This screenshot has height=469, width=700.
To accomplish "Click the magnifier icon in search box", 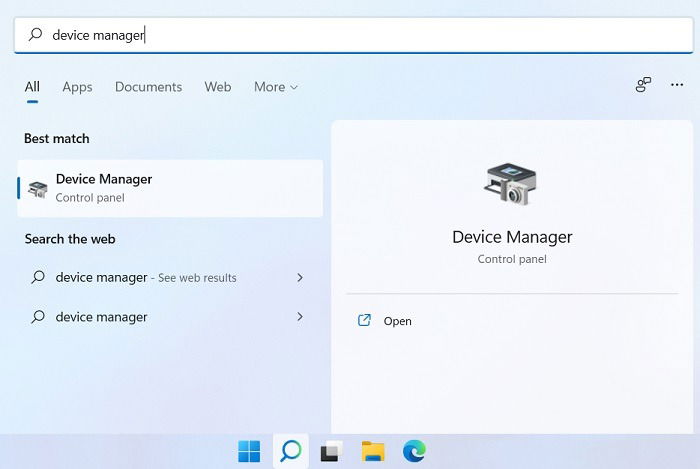I will (x=35, y=34).
